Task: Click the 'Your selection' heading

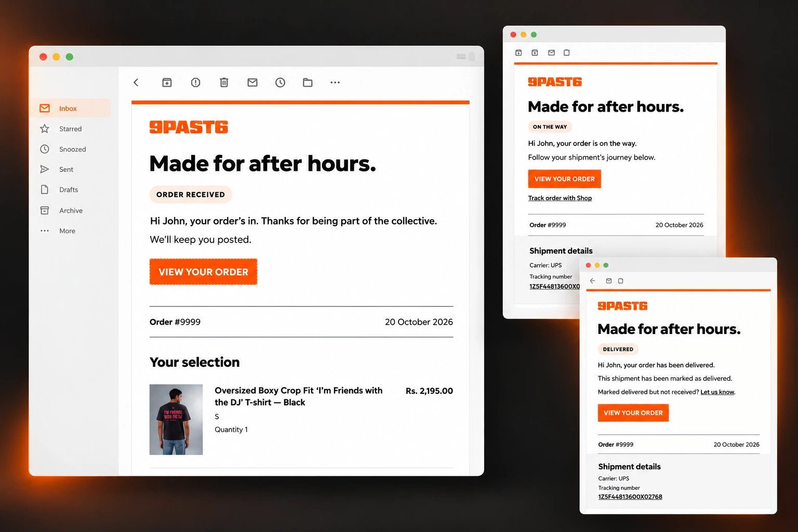Action: pyautogui.click(x=195, y=362)
